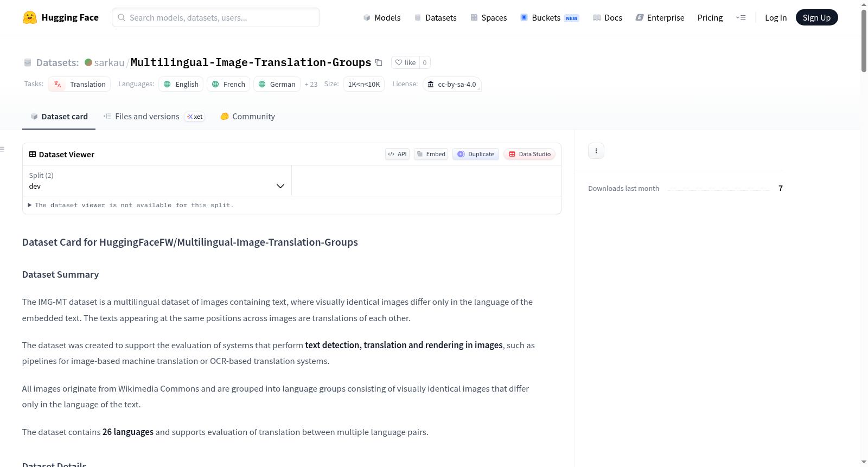Duplicate the dataset with the Duplicate button
868x467 pixels.
pyautogui.click(x=476, y=154)
